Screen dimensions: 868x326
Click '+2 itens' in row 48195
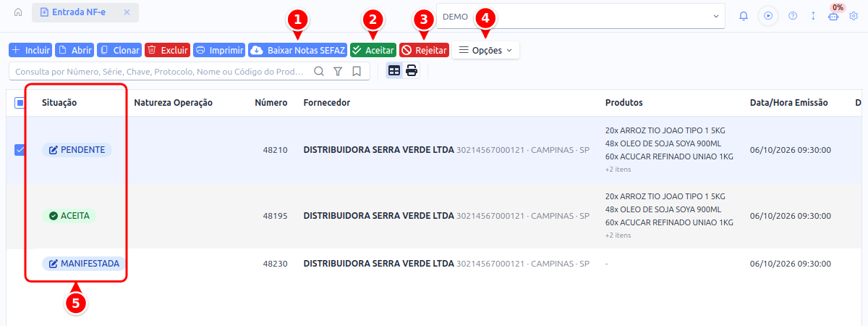618,235
